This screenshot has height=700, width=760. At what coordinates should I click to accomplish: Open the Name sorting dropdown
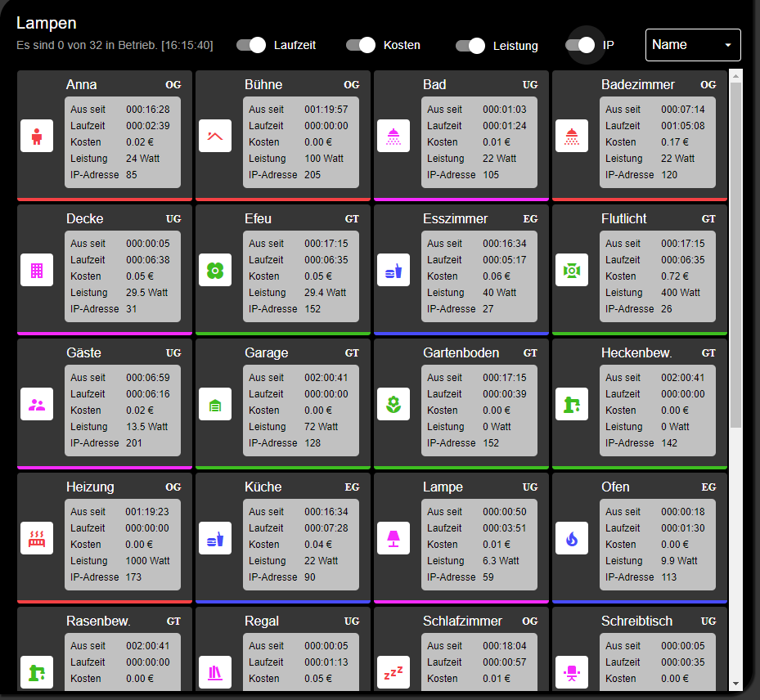click(693, 45)
